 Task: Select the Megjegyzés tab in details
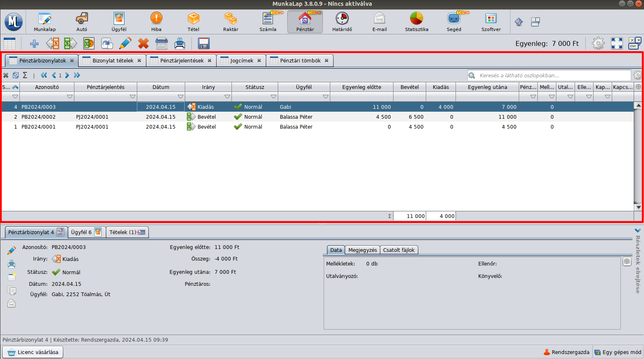point(362,250)
